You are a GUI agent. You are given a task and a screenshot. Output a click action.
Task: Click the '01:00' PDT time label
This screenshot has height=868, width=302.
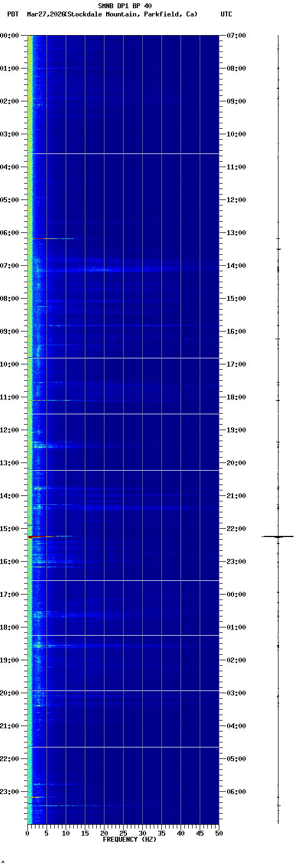(10, 68)
